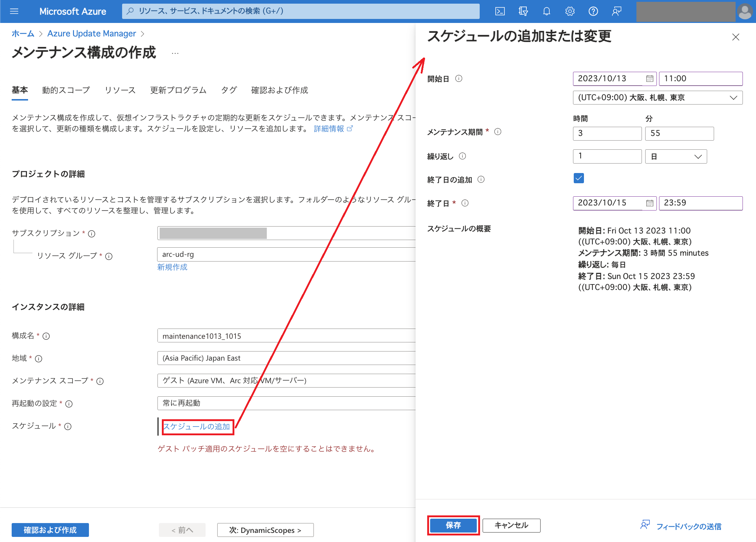Viewport: 756px width, 542px height.
Task: Open the region Japan East dropdown
Action: coord(287,358)
